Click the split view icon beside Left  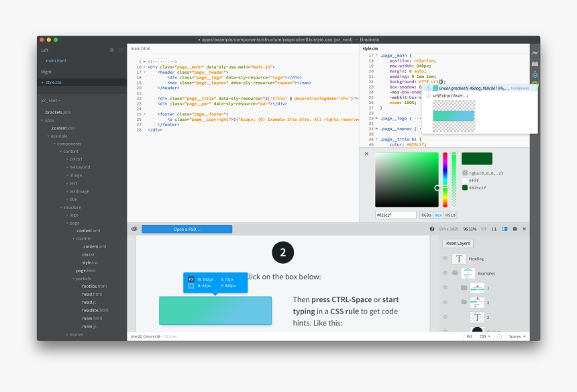coord(121,50)
